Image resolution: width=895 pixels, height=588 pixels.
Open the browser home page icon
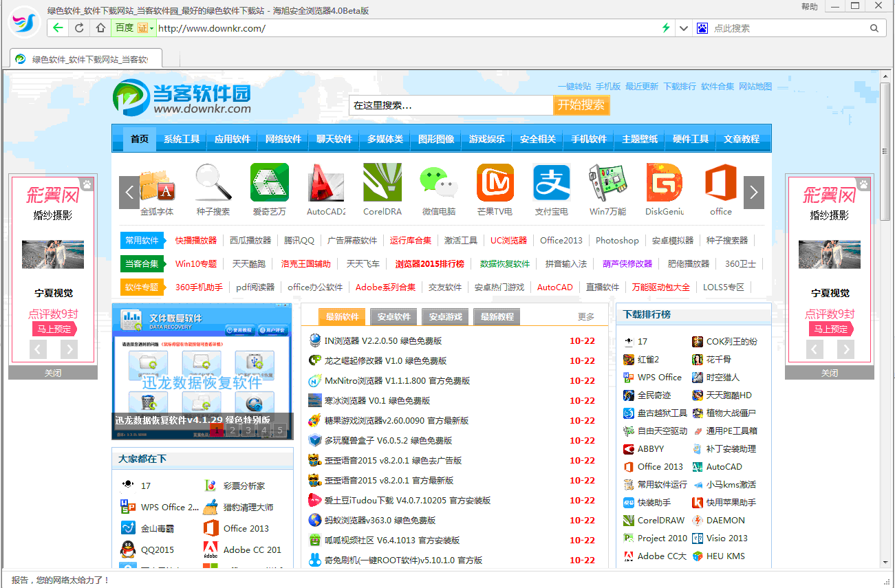[100, 28]
